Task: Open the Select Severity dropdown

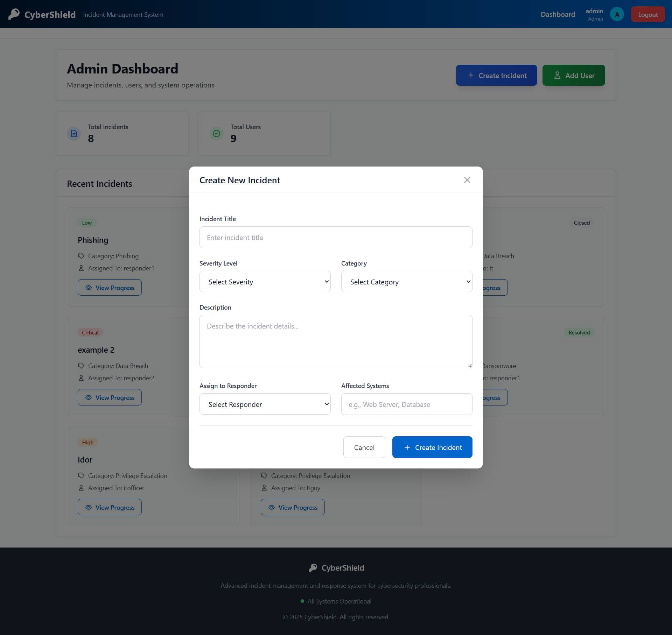Action: click(265, 282)
